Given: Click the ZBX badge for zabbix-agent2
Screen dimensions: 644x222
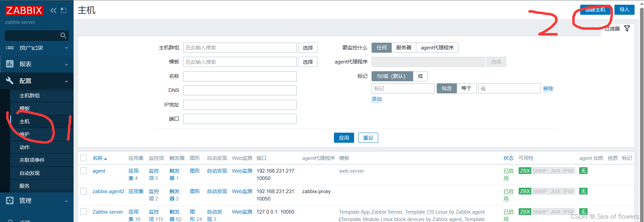Looking at the screenshot, I should coord(525,191).
